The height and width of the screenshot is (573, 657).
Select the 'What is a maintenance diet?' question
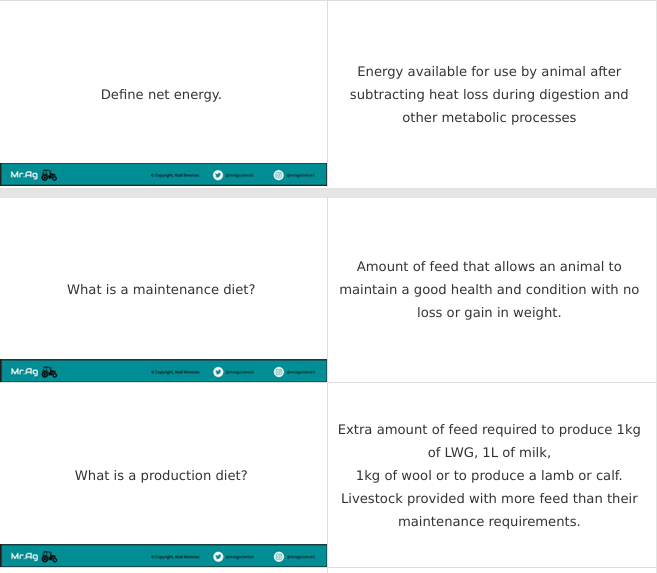[x=161, y=290]
